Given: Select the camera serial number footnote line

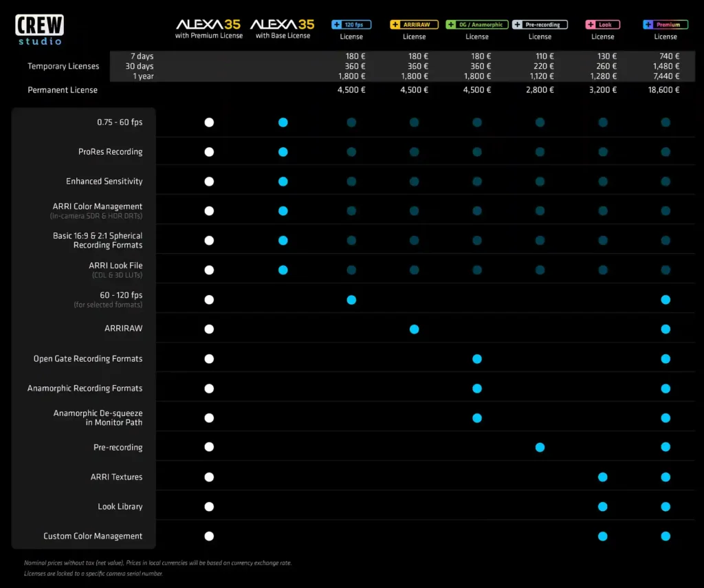Looking at the screenshot, I should (x=93, y=574).
